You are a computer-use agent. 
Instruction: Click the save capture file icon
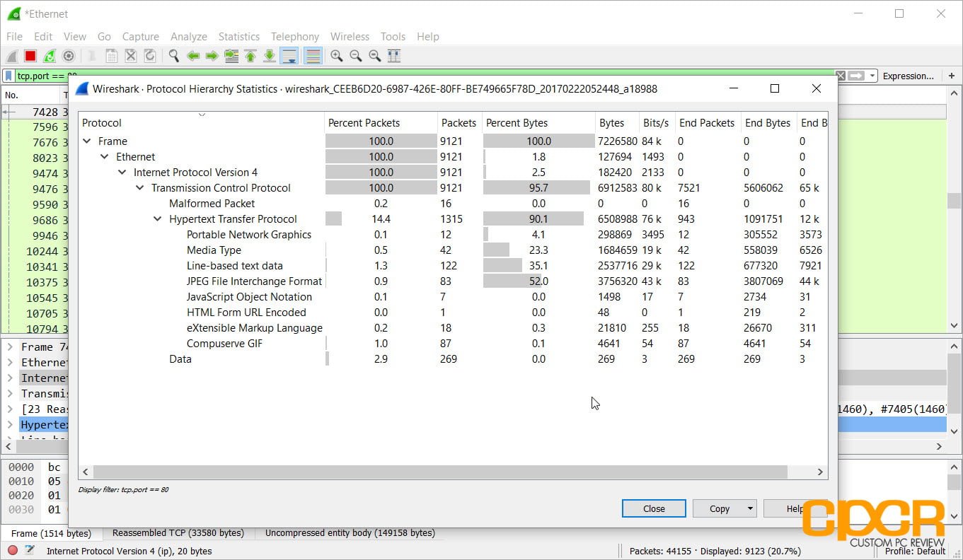[x=112, y=56]
